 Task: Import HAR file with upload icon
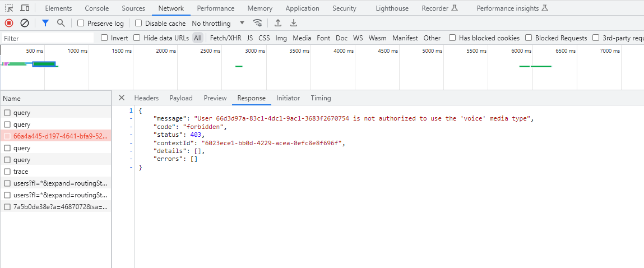(277, 23)
